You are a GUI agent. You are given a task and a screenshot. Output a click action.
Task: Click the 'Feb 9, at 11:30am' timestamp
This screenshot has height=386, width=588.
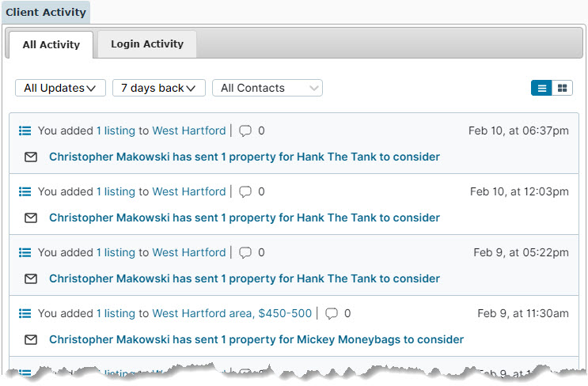523,313
